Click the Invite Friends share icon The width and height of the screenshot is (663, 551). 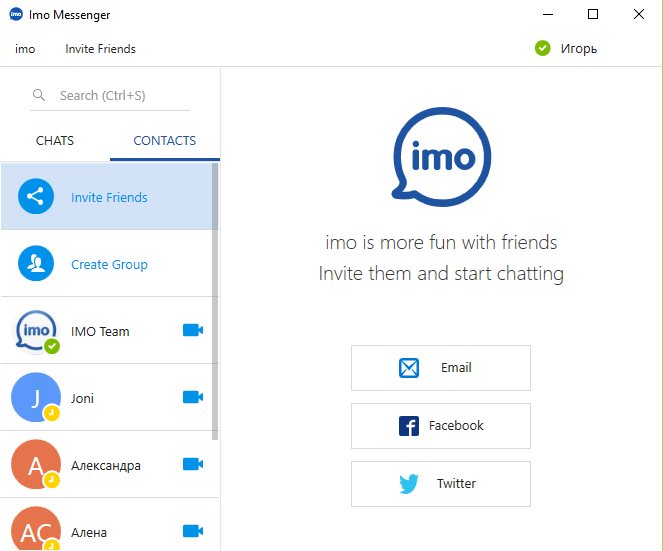[x=36, y=196]
